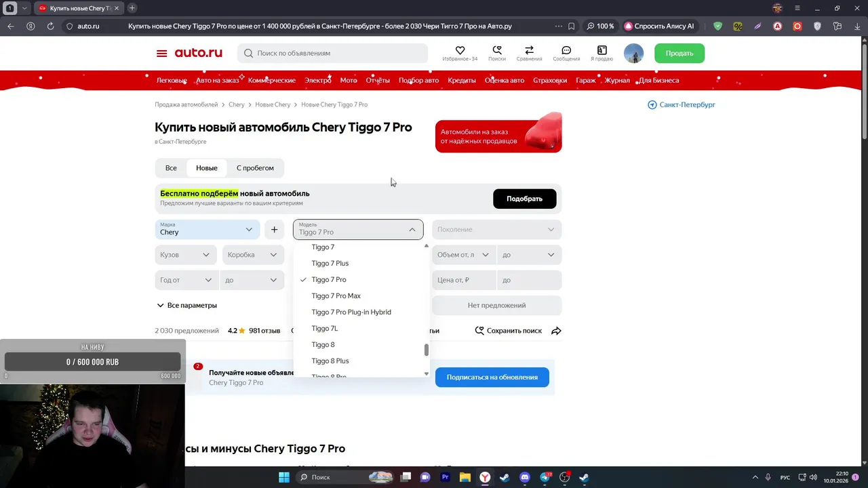
Task: Open the Кредиты menu item
Action: coord(462,80)
